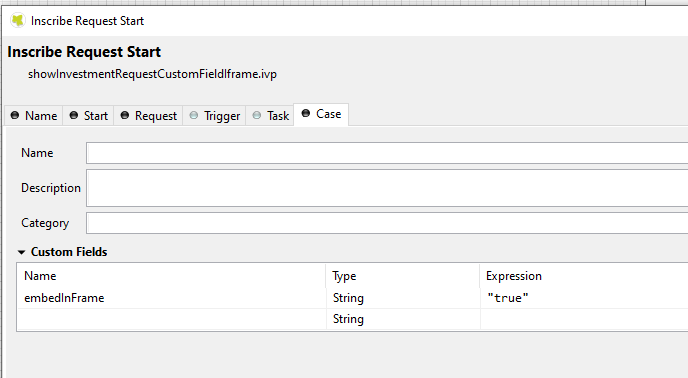
Task: Click the case Name input field
Action: point(387,153)
